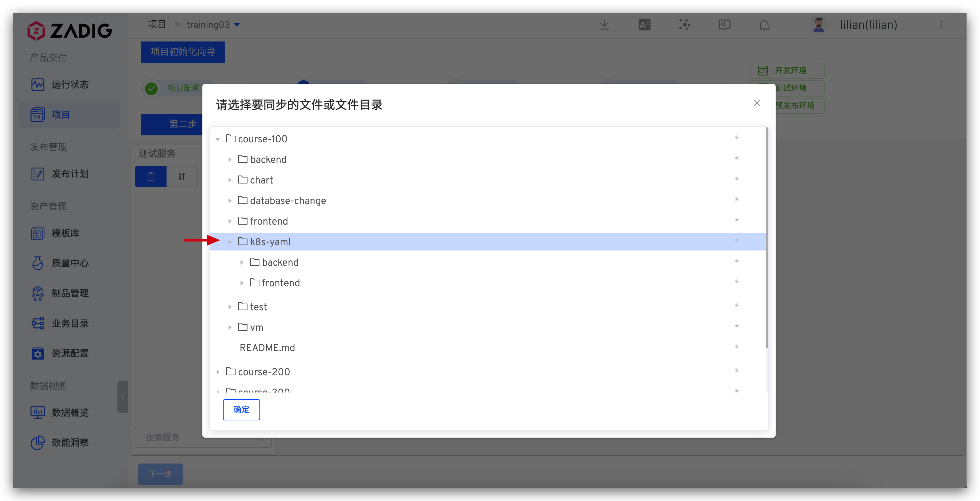Toggle the star for chart folder

(x=736, y=179)
